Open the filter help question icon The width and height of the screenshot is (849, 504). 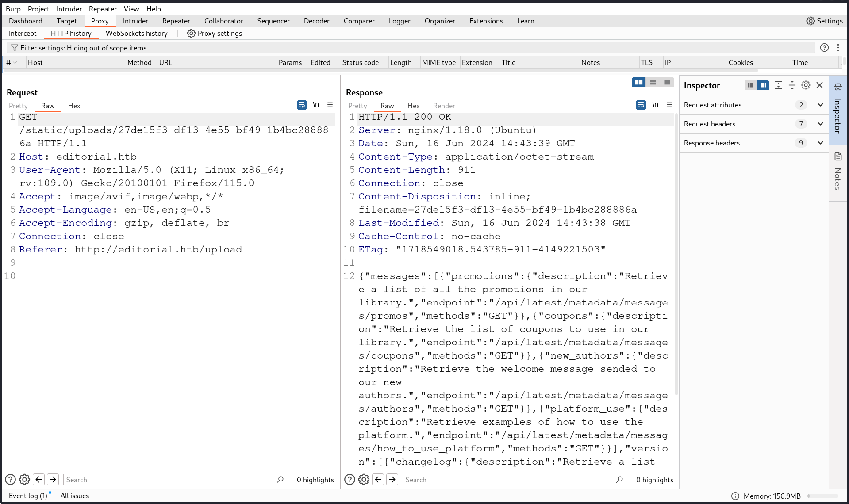tap(824, 48)
